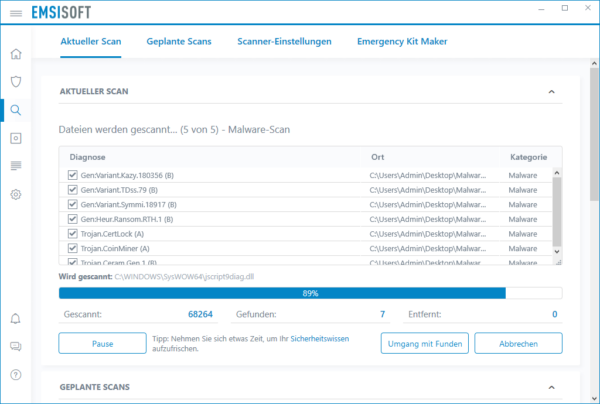Click the Pause button
Viewport: 600px width, 404px height.
(x=103, y=343)
